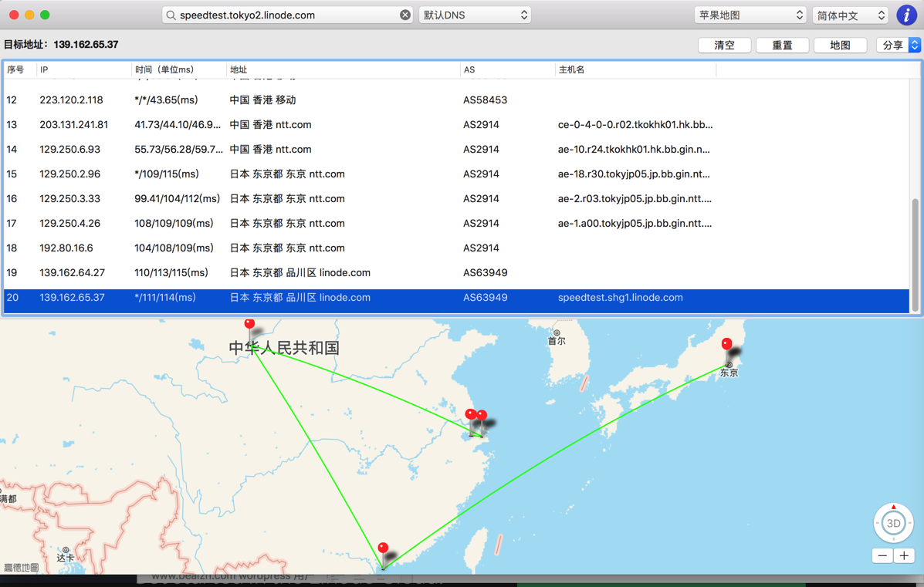This screenshot has width=924, height=587.
Task: Click hostname ce-0-4-0-0.r02.tkokhk01.hk.bb...
Action: (635, 125)
